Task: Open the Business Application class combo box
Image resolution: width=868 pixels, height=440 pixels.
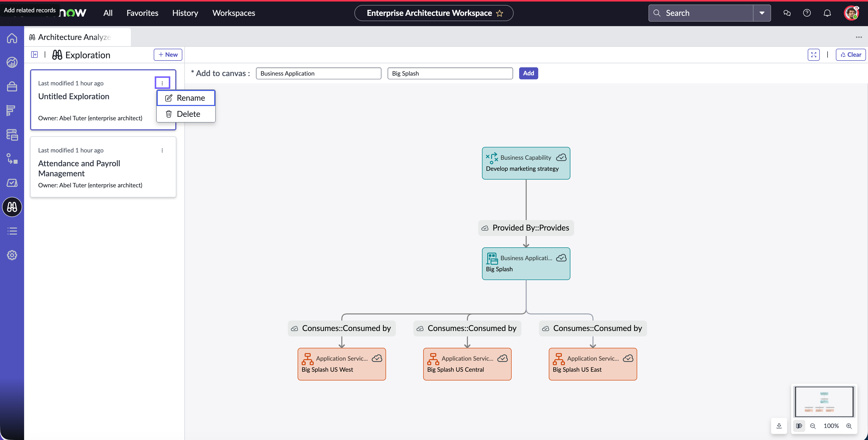Action: (318, 73)
